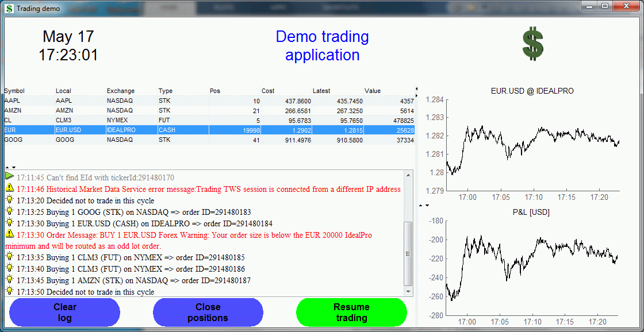Click the Pos column header
644x332 pixels.
(x=235, y=91)
